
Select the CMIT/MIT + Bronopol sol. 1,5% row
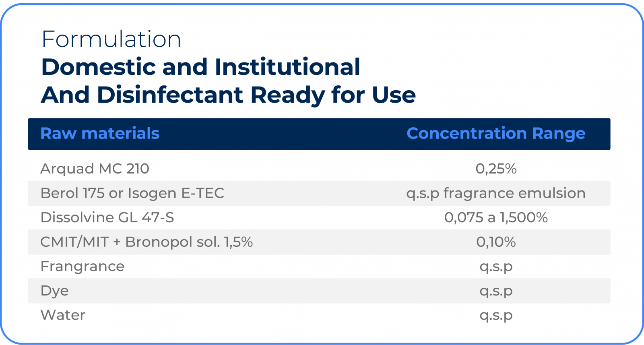(x=319, y=242)
